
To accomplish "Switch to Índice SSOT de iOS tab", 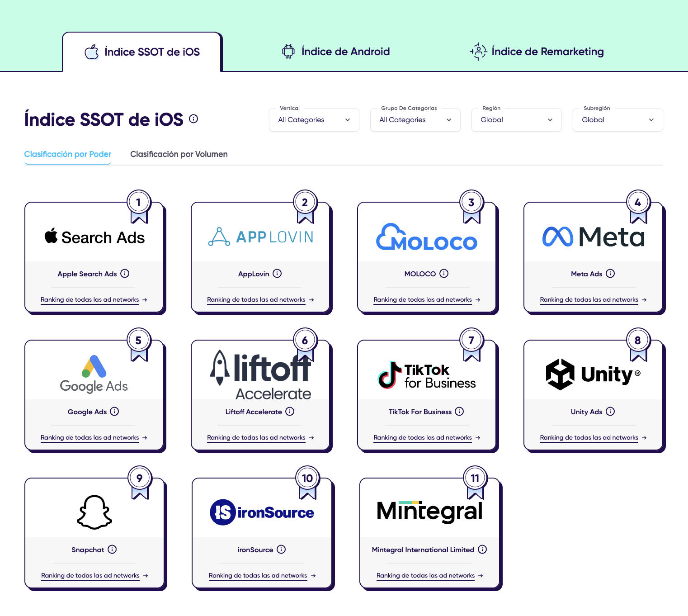I will pyautogui.click(x=142, y=52).
